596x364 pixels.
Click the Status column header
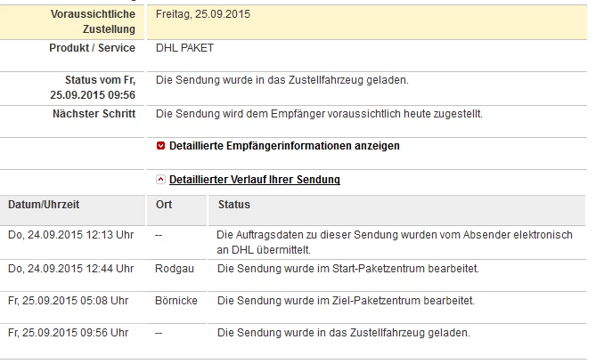234,205
